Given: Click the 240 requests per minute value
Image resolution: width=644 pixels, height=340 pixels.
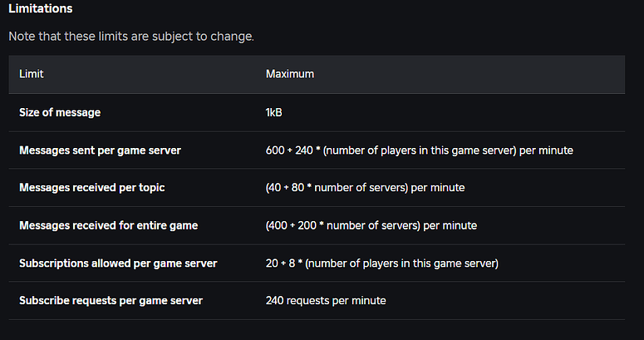Looking at the screenshot, I should pos(325,300).
